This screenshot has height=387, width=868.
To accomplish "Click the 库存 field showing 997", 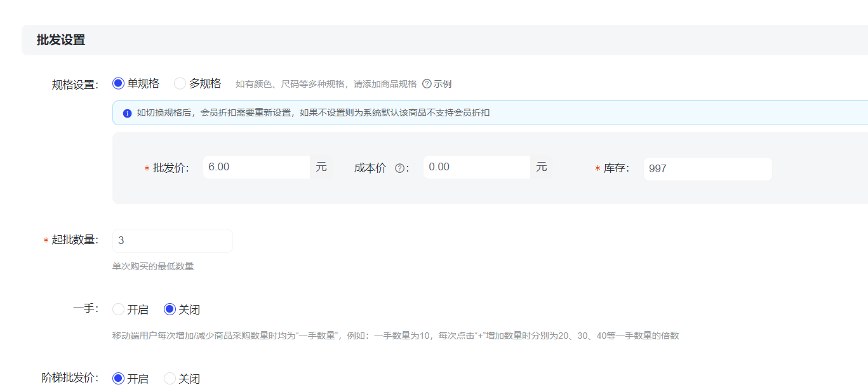I will (x=707, y=169).
